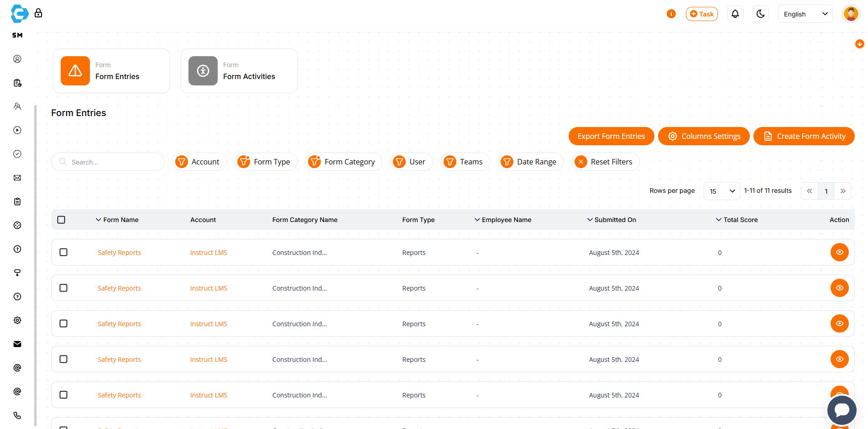Click the orange info icon
This screenshot has height=429, width=868.
pos(671,14)
